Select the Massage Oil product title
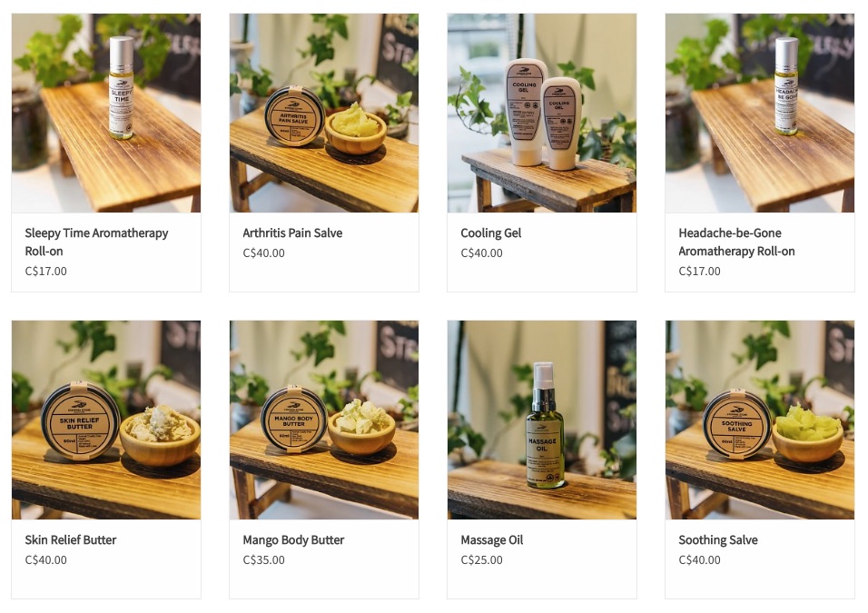 coord(491,540)
